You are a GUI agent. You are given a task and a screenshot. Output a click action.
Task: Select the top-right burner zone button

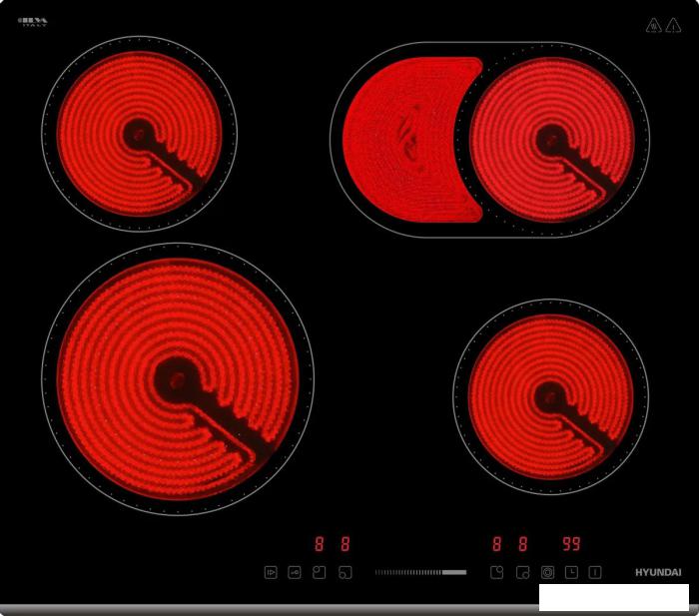tap(496, 572)
